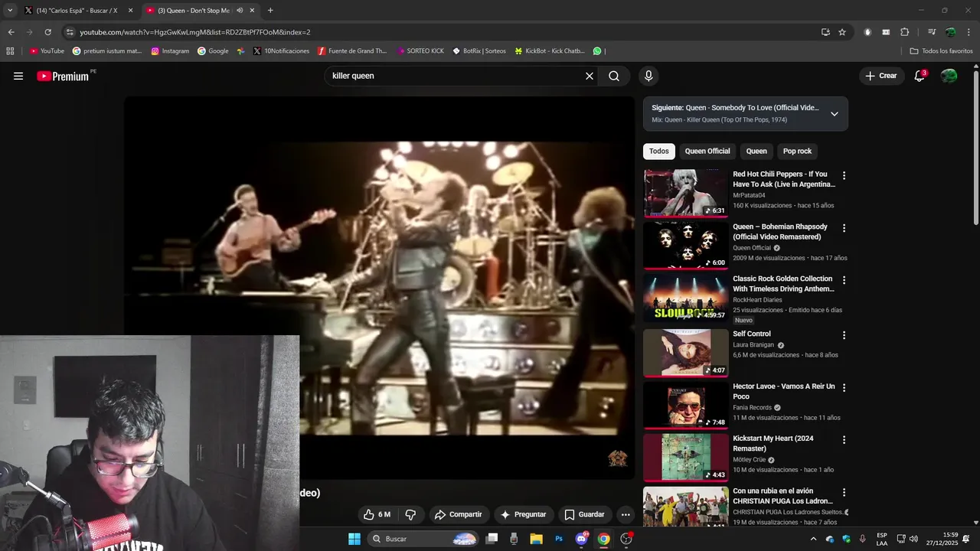Open the account avatar menu

[949, 76]
